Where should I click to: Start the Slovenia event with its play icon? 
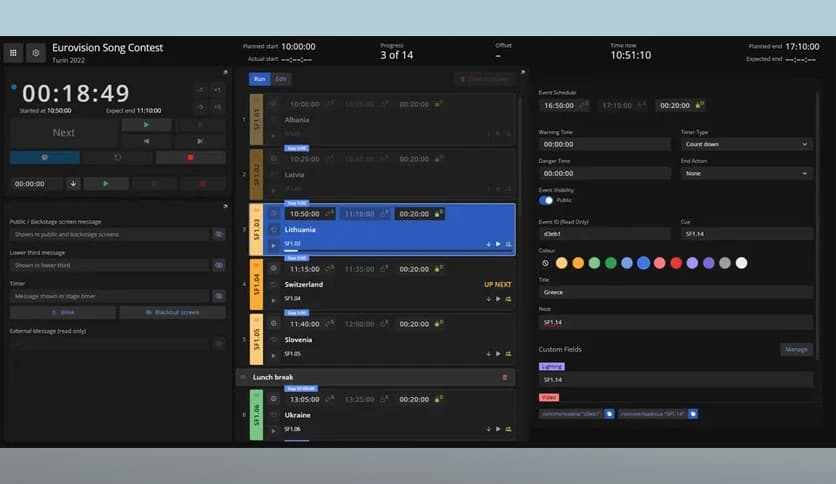tap(498, 354)
